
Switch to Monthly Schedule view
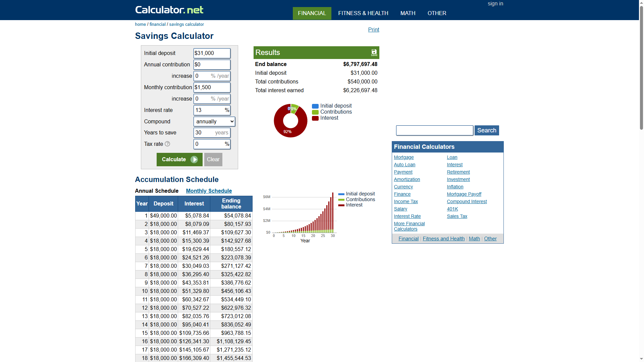click(209, 191)
